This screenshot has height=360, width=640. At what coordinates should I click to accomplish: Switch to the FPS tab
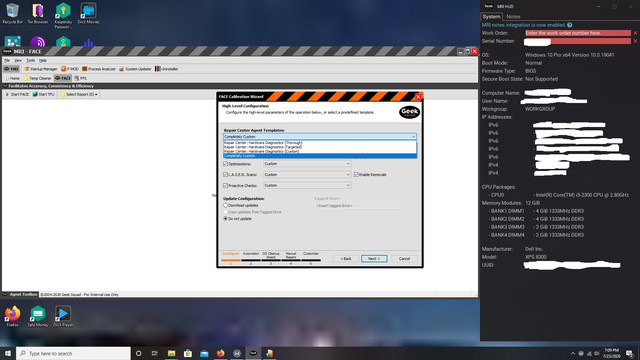pos(80,78)
